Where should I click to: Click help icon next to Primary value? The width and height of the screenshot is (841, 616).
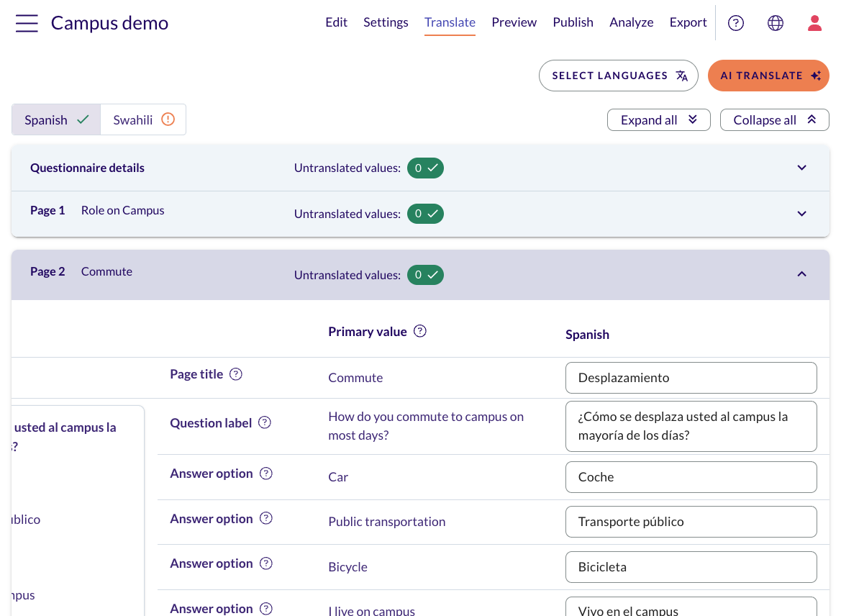tap(420, 331)
